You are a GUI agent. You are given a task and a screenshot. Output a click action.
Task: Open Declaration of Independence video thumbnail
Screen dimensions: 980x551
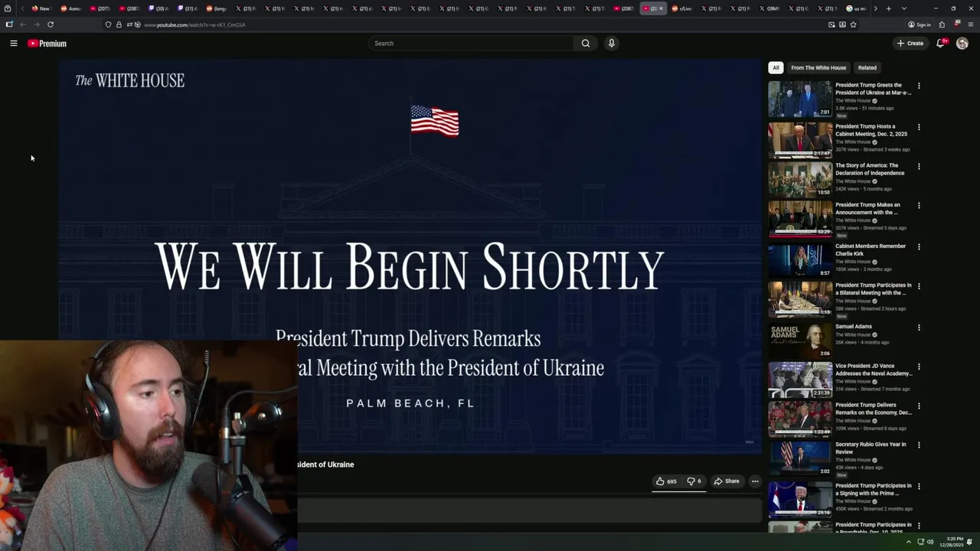coord(800,179)
